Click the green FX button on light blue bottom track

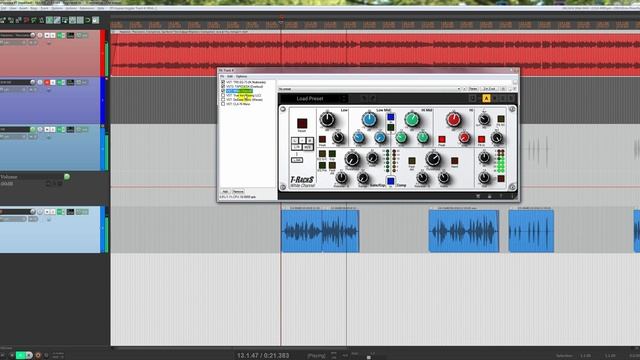(x=61, y=212)
